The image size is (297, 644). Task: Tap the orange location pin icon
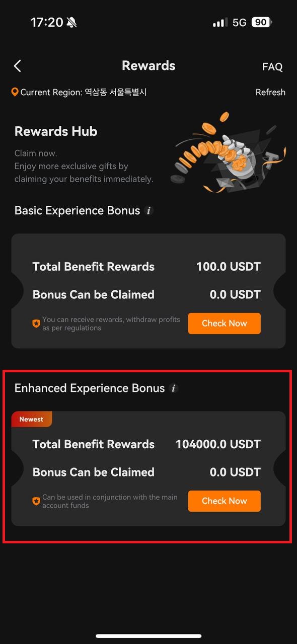[15, 92]
